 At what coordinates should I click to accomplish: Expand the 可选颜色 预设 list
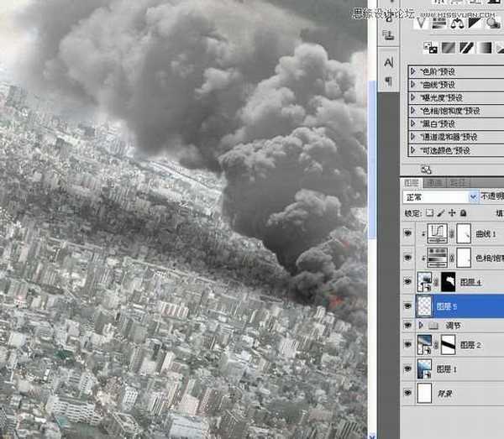click(413, 150)
